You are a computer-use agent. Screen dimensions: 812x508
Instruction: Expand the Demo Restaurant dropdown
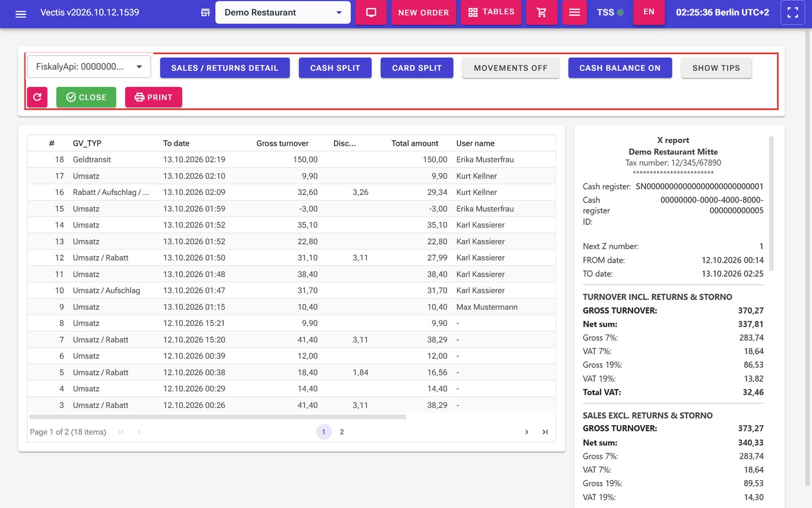pos(283,12)
